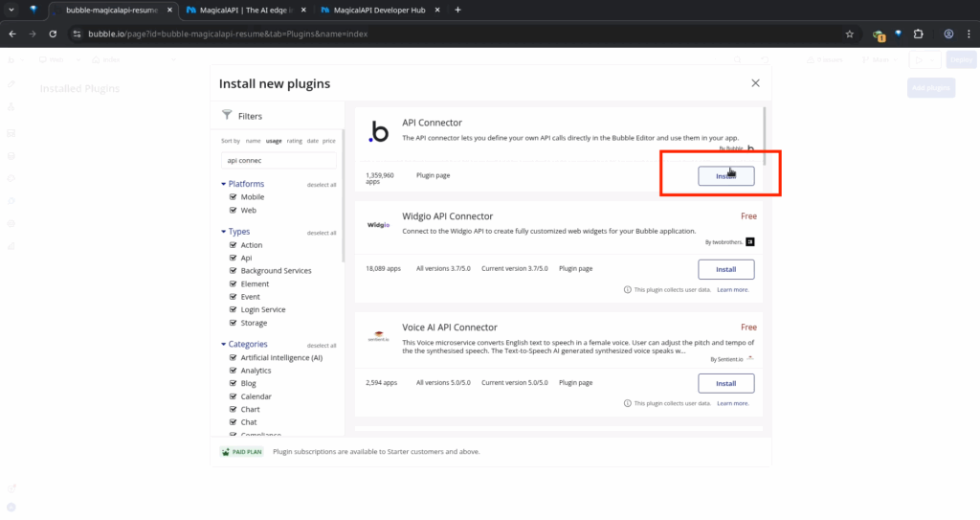Uncheck the Mobile platform checkbox
This screenshot has width=980, height=520.
click(234, 196)
